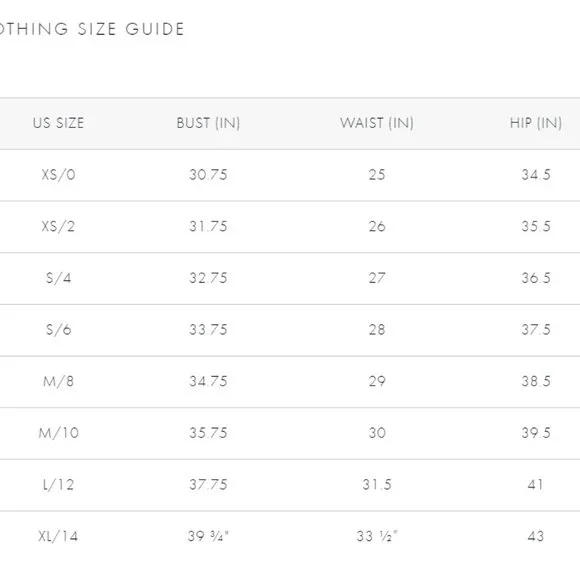Screen dimensions: 580x580
Task: Select the HIP (IN) column header
Action: click(536, 123)
